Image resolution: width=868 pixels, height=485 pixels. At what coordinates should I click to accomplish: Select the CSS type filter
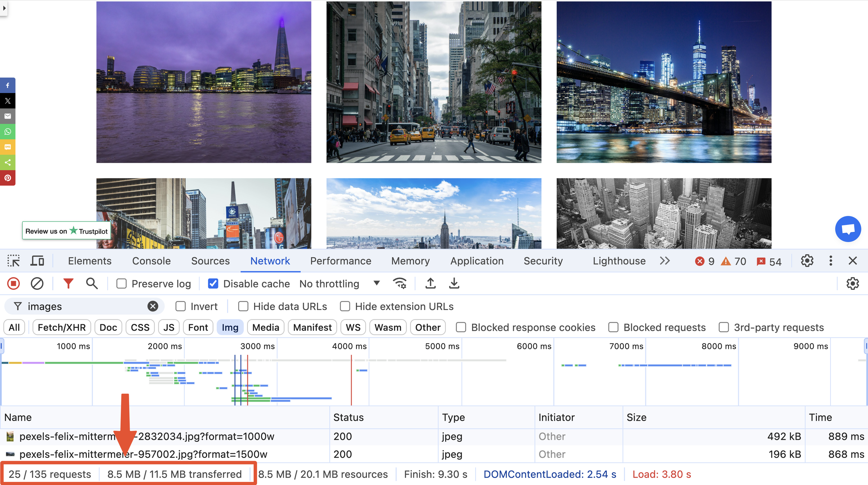[x=140, y=327]
